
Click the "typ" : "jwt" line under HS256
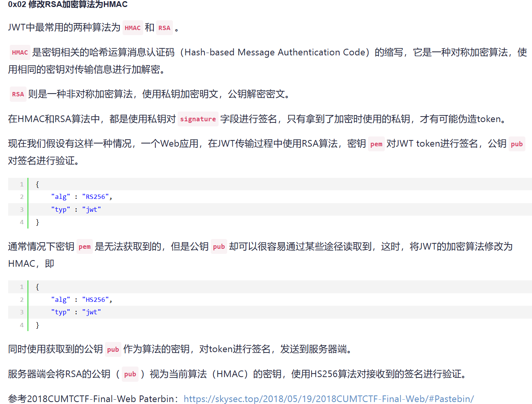click(76, 312)
